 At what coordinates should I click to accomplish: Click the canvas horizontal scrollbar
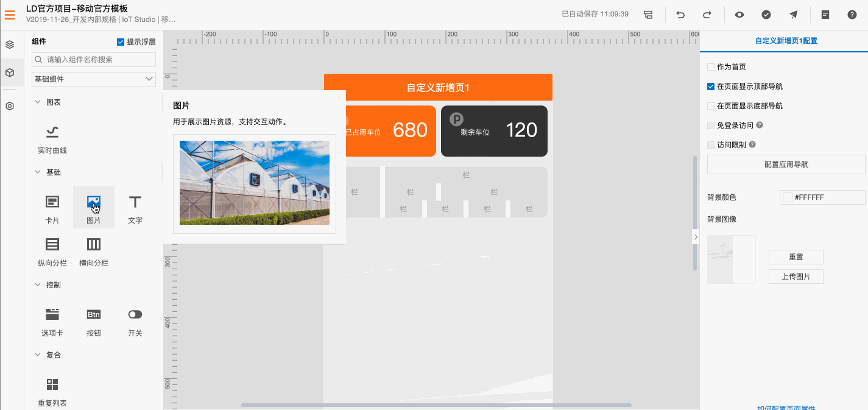tap(436, 405)
